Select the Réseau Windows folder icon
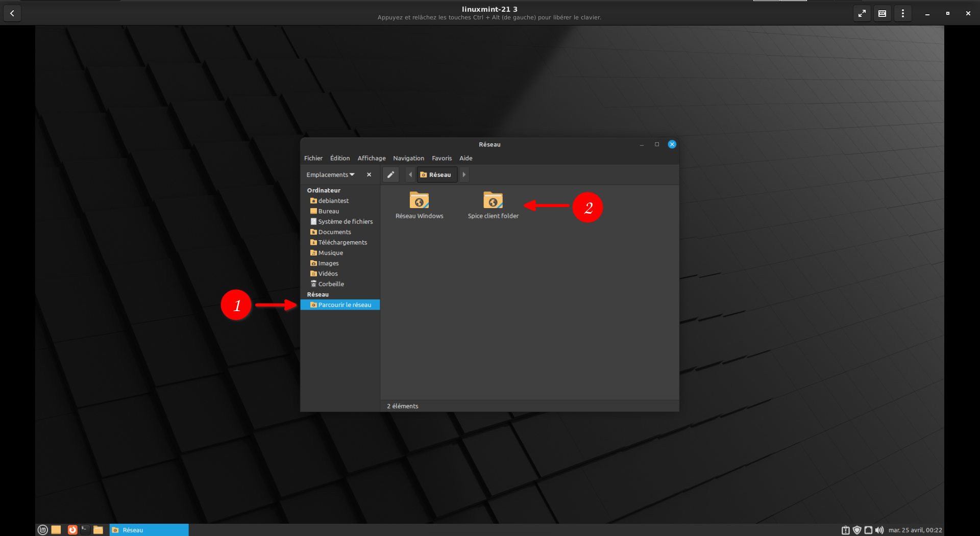Viewport: 980px width, 536px height. pyautogui.click(x=420, y=205)
